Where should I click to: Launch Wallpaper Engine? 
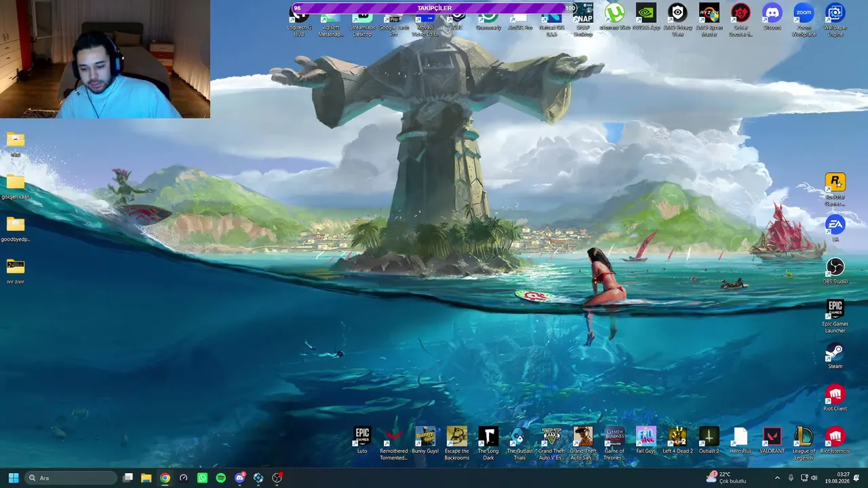pos(835,19)
